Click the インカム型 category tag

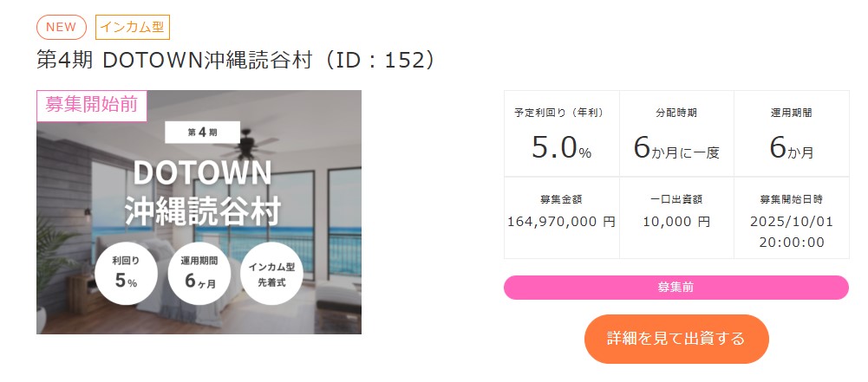tap(132, 27)
